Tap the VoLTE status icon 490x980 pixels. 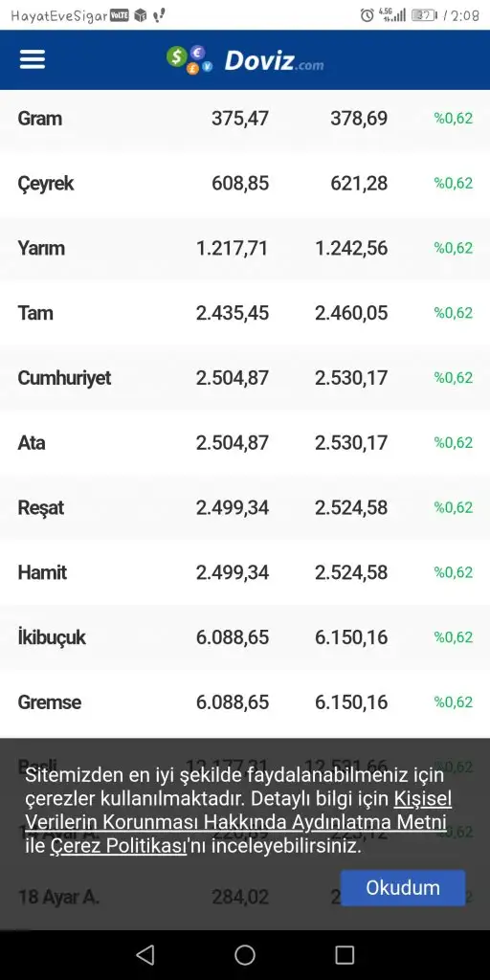[x=120, y=15]
